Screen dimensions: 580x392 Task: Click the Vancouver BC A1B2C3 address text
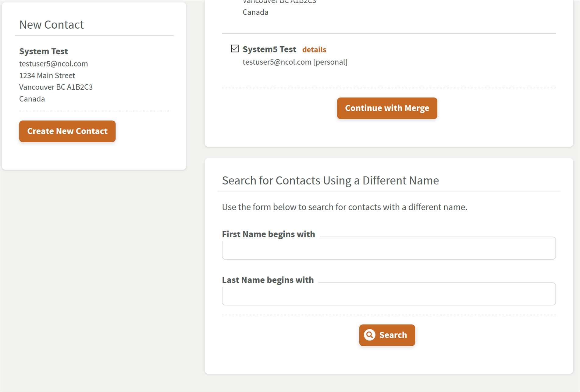56,87
